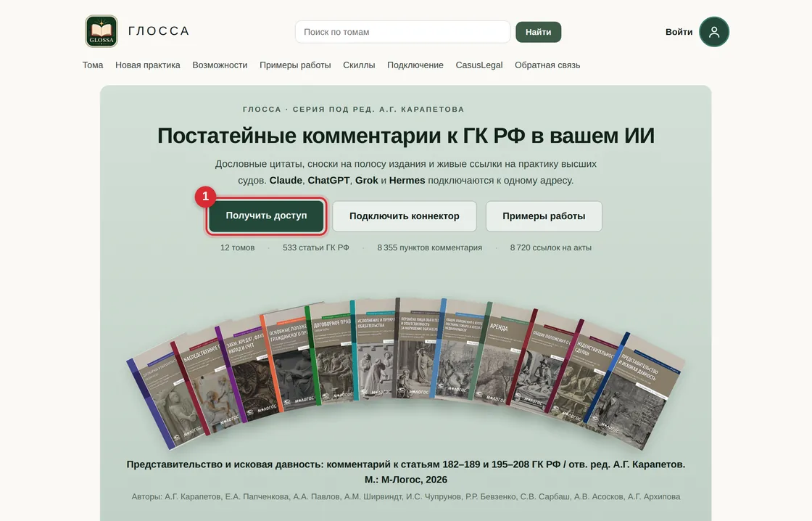Click the word ChatGPT in the subtitle
Screen dimensions: 812x521
(x=329, y=181)
